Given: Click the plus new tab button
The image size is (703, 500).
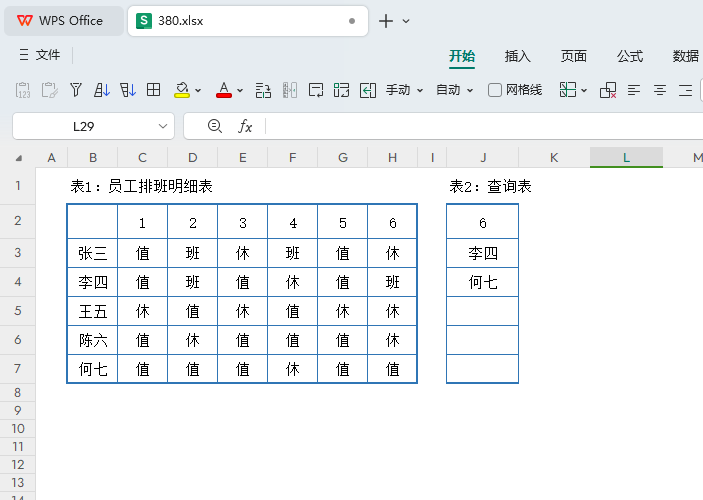Looking at the screenshot, I should coord(386,21).
